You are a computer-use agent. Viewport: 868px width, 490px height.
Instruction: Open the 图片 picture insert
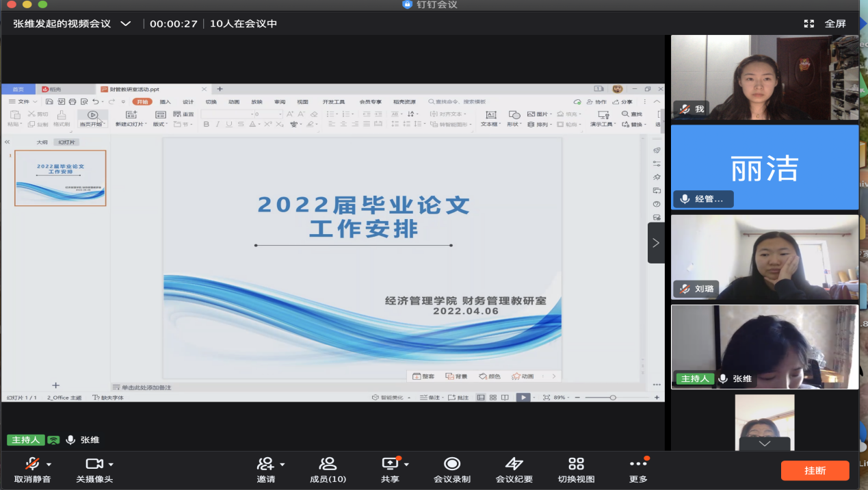point(538,114)
